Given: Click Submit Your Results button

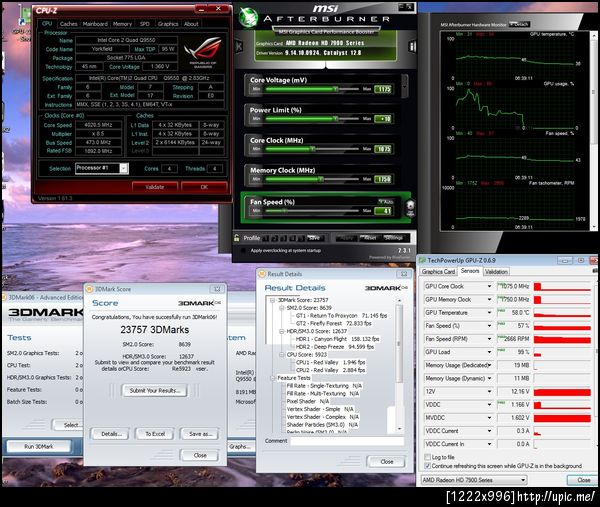Looking at the screenshot, I should coord(155,390).
